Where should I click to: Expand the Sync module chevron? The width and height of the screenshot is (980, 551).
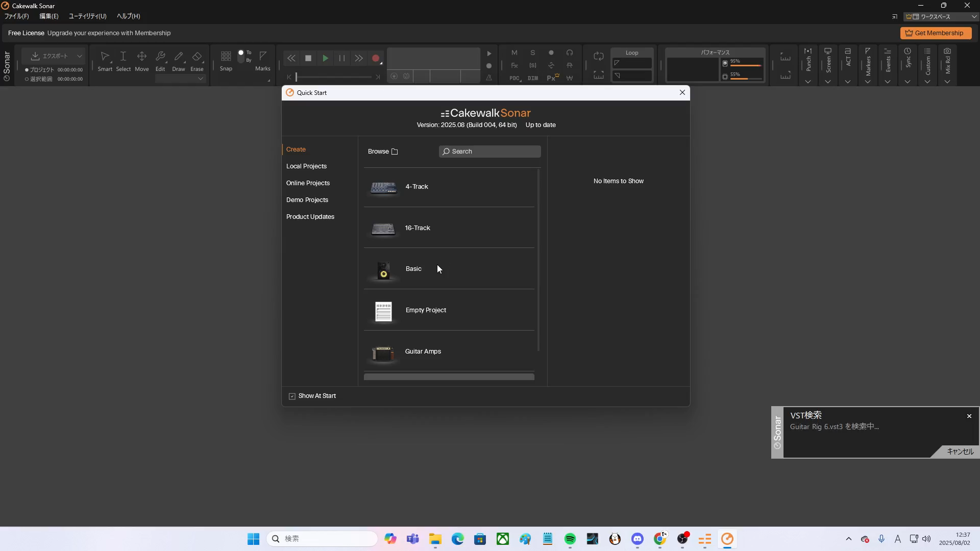click(x=908, y=82)
